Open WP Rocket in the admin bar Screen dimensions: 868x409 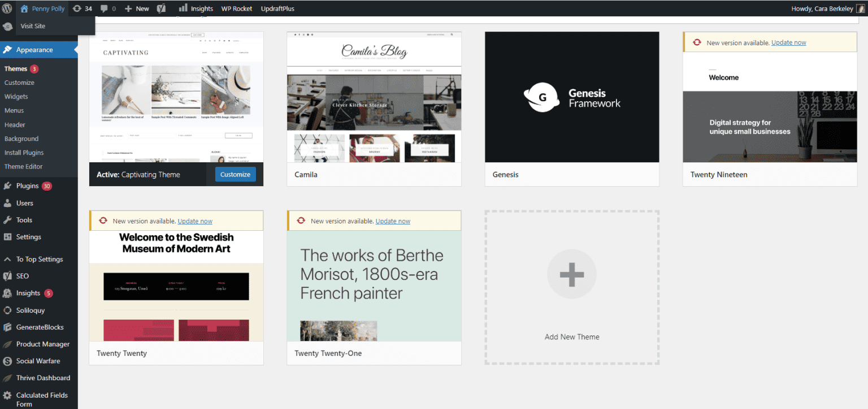(237, 8)
